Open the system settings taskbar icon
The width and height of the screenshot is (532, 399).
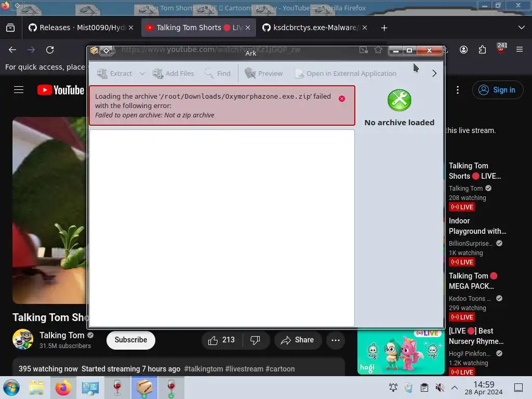coord(90,388)
